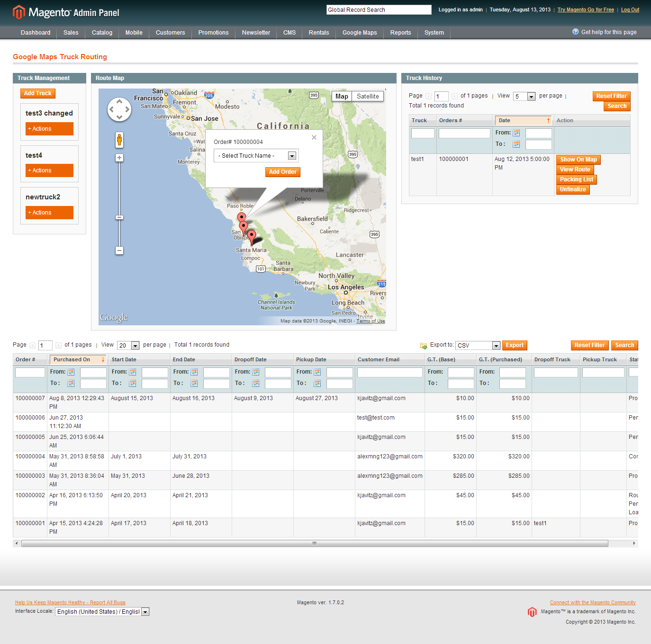The image size is (651, 644).
Task: Click Reset Filter in Truck History
Action: tap(612, 96)
